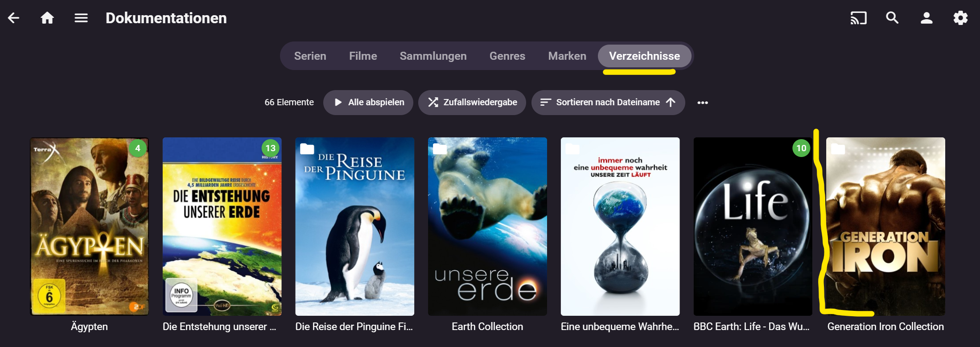Screen dimensions: 980x347
Task: Start Zufallswiedergabe shuffle playback
Action: click(x=472, y=103)
